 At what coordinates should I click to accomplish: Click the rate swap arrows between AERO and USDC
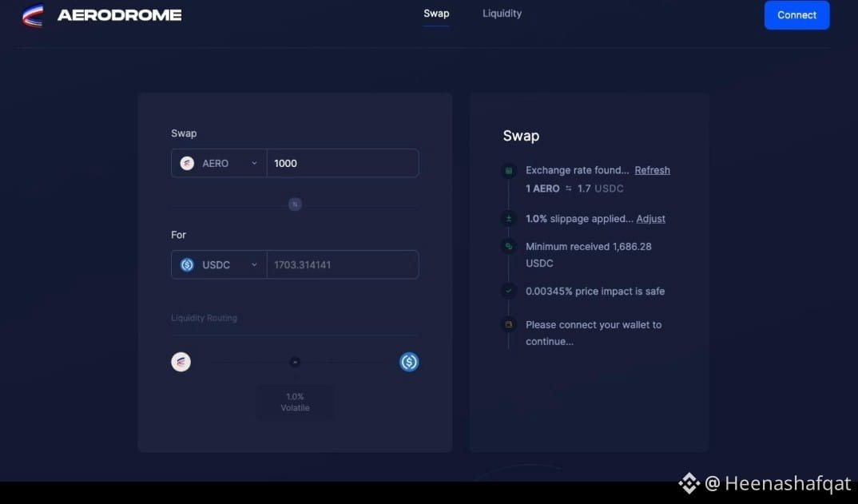[x=569, y=189]
